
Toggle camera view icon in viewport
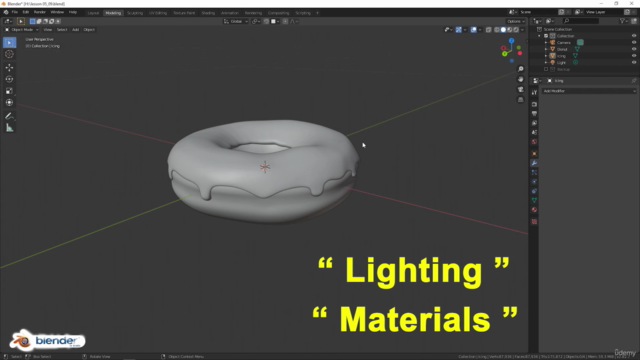click(x=520, y=89)
